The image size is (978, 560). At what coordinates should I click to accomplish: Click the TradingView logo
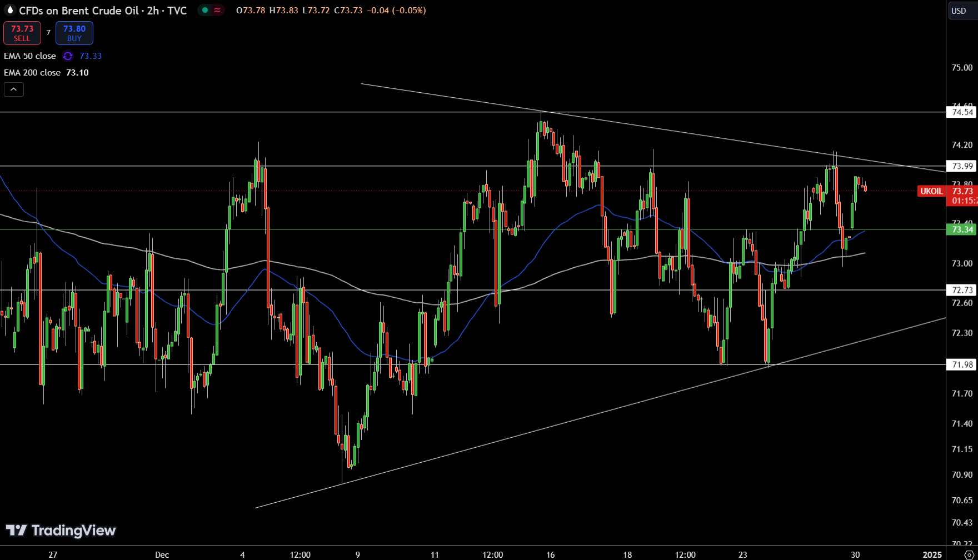coord(61,531)
